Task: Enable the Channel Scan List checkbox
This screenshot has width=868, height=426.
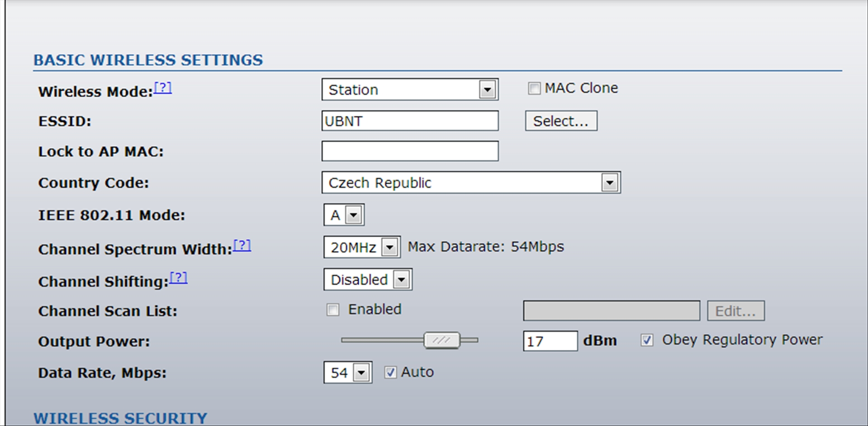Action: pyautogui.click(x=333, y=310)
